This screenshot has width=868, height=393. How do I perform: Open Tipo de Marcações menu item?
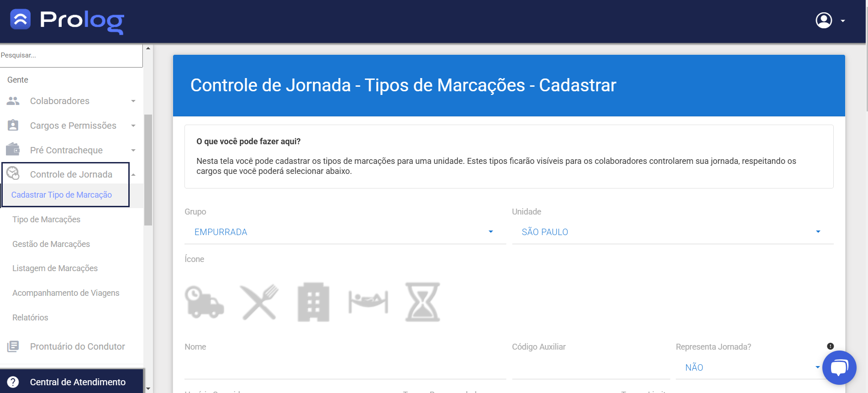46,220
